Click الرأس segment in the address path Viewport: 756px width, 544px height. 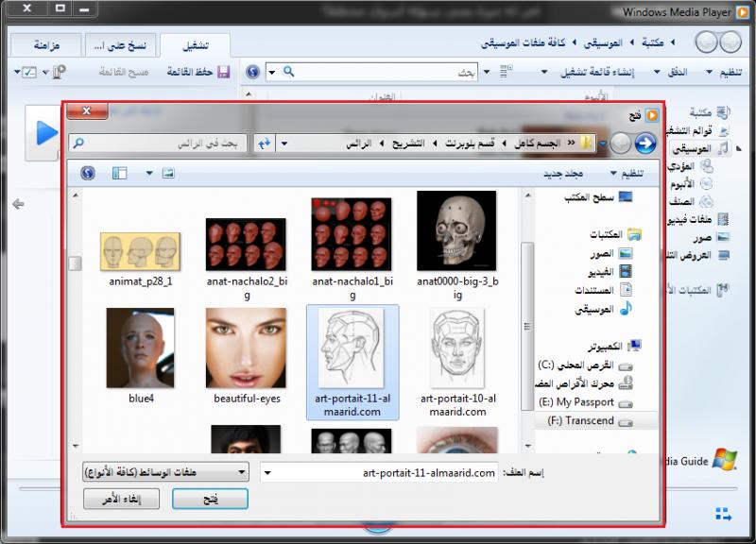[359, 144]
